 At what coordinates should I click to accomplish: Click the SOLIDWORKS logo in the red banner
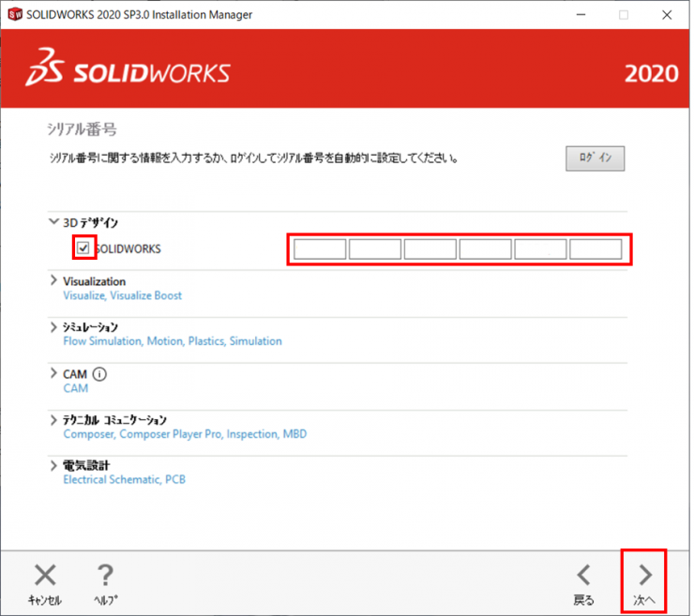(x=128, y=68)
